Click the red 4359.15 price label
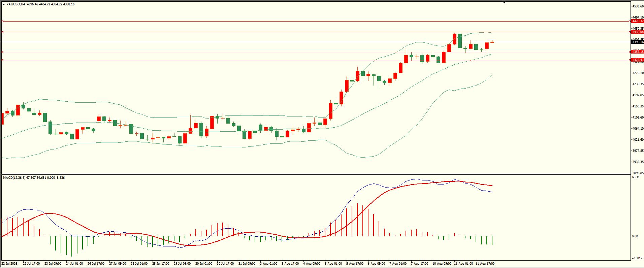Image resolution: width=644 pixels, height=268 pixels. pyautogui.click(x=638, y=52)
